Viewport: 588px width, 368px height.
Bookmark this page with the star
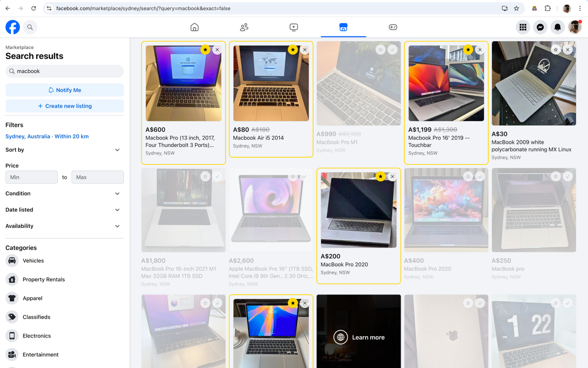click(516, 8)
